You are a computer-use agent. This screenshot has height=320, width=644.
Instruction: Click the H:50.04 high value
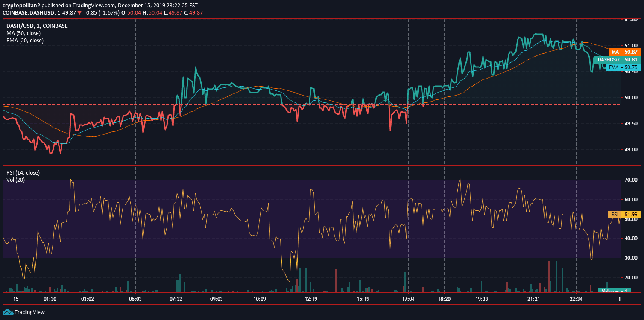pos(152,13)
